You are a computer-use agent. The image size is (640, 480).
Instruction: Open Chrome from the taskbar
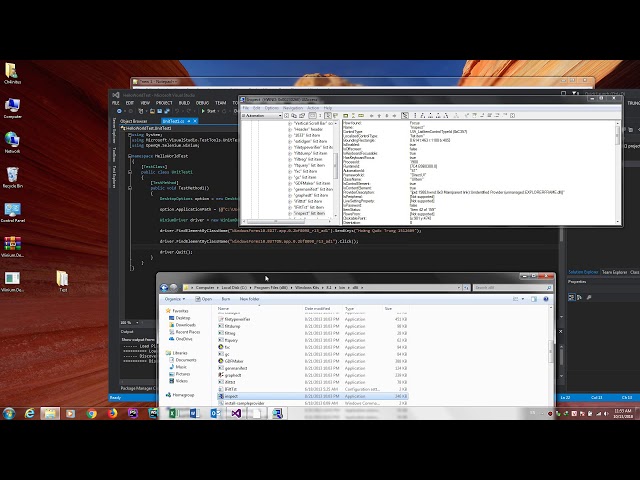point(91,413)
